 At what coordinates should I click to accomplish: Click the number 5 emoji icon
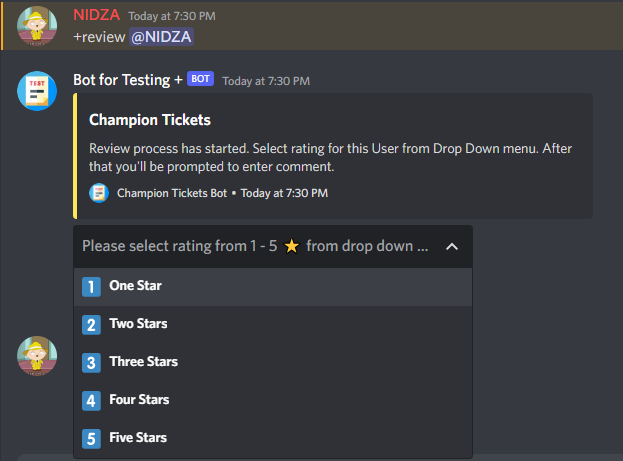click(x=92, y=439)
